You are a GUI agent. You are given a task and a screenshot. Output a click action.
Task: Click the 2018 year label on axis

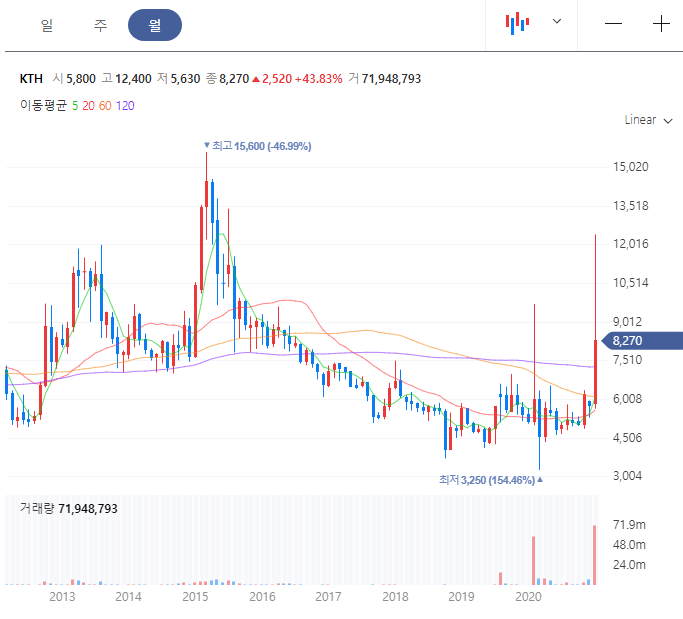pos(395,597)
